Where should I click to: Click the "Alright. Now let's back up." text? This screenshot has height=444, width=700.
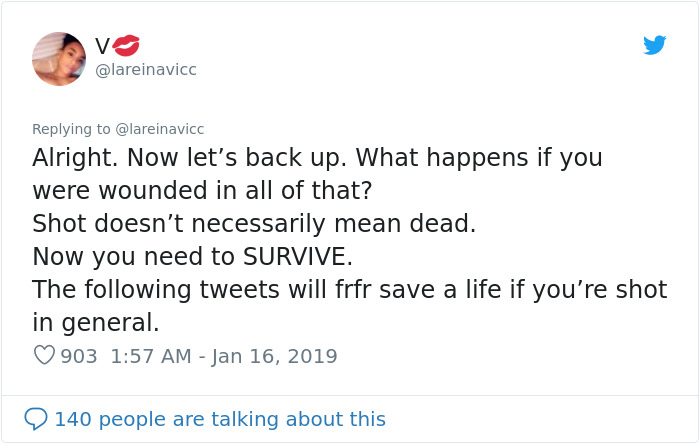(189, 158)
